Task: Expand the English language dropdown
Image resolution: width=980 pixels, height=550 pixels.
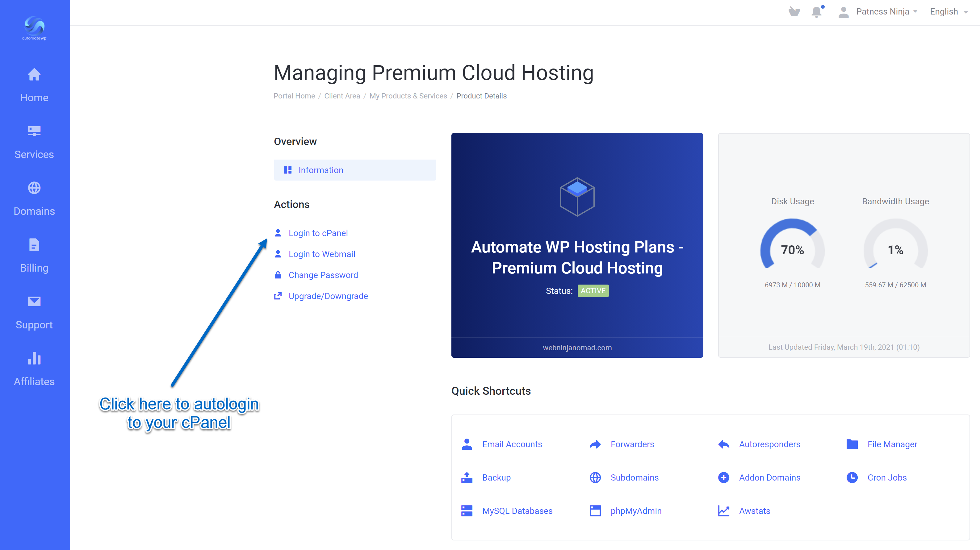Action: coord(949,12)
